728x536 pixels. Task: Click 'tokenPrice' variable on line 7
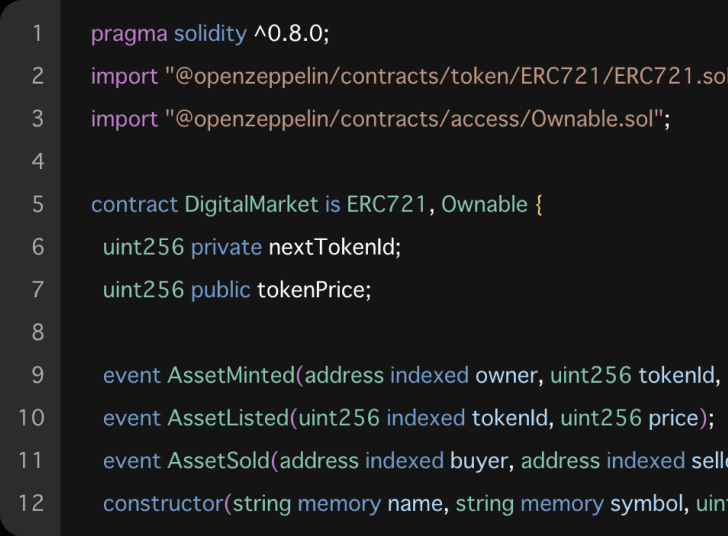[311, 290]
